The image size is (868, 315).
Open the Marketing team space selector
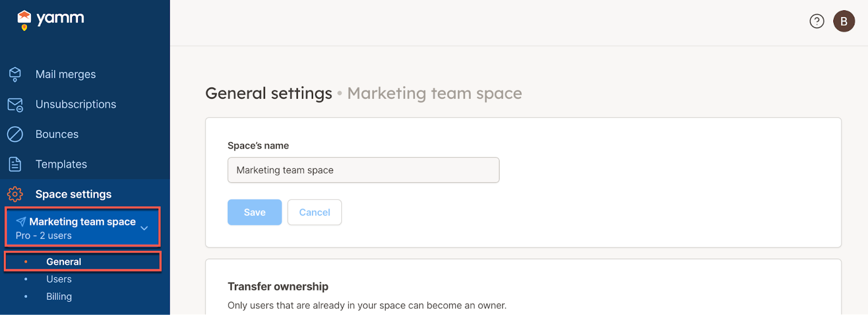coord(82,227)
